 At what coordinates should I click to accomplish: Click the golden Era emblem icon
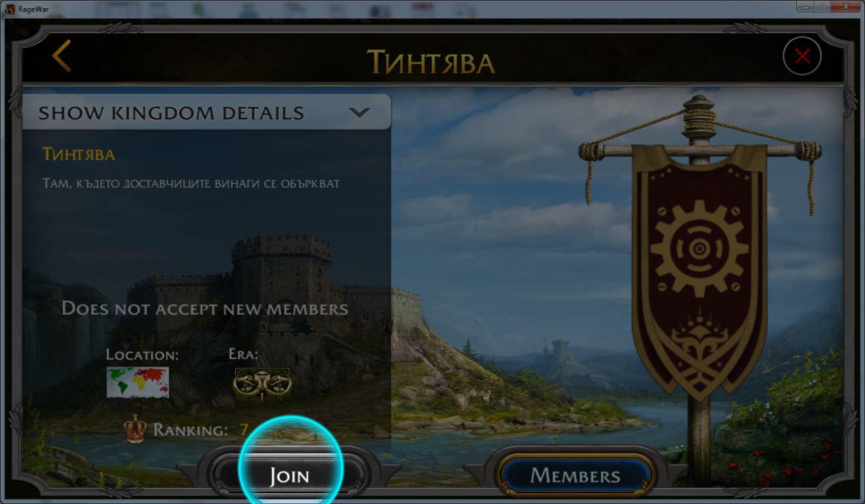coord(262,383)
